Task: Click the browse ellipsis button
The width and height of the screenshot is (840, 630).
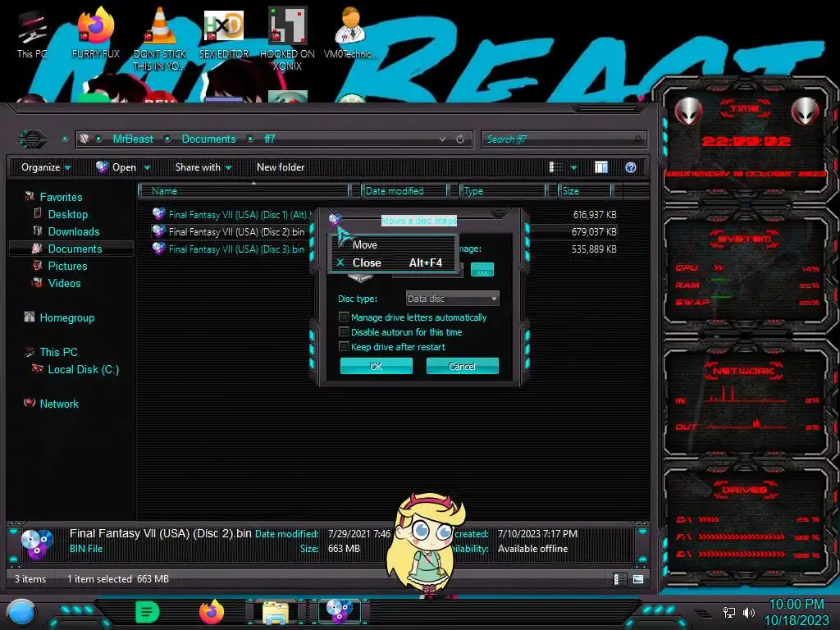Action: point(482,270)
